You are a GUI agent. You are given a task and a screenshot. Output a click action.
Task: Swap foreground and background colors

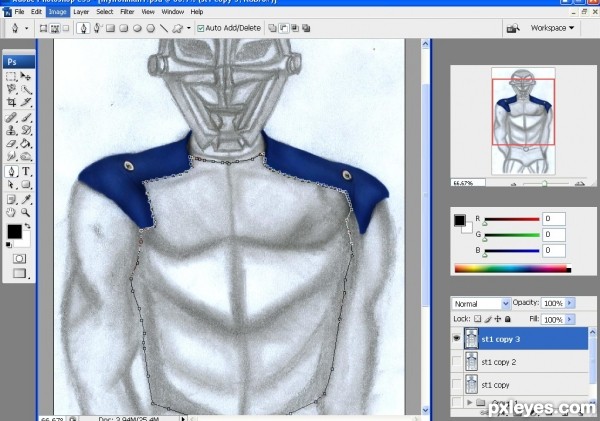click(x=28, y=226)
